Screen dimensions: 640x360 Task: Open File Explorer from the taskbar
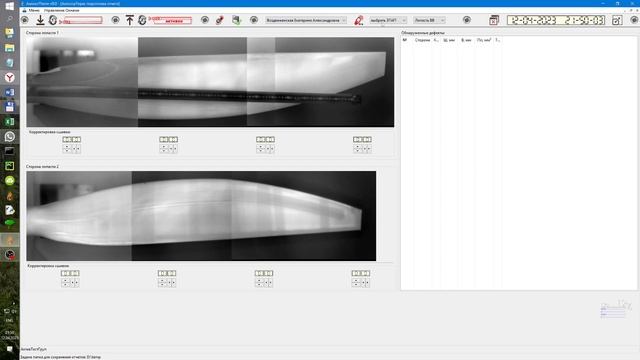pyautogui.click(x=9, y=48)
